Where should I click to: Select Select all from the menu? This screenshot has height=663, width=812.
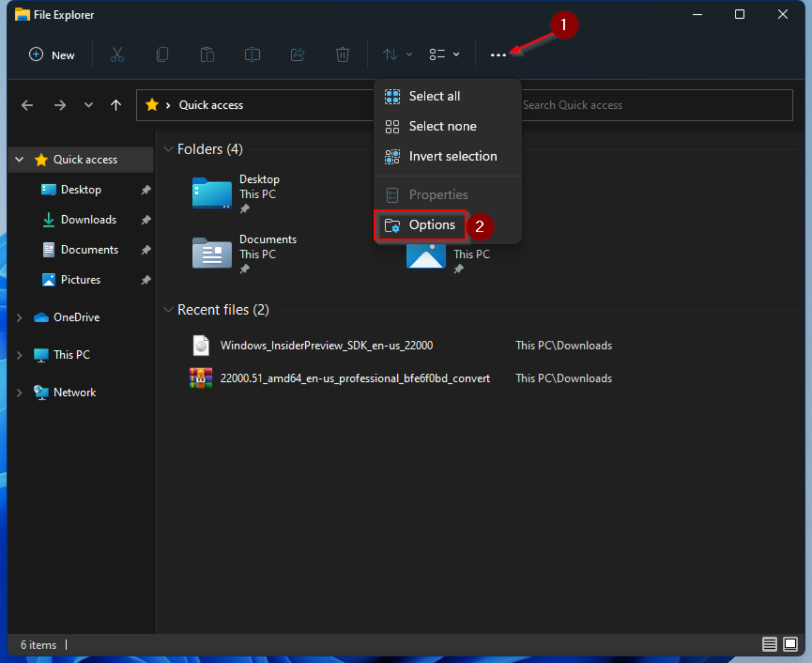434,95
